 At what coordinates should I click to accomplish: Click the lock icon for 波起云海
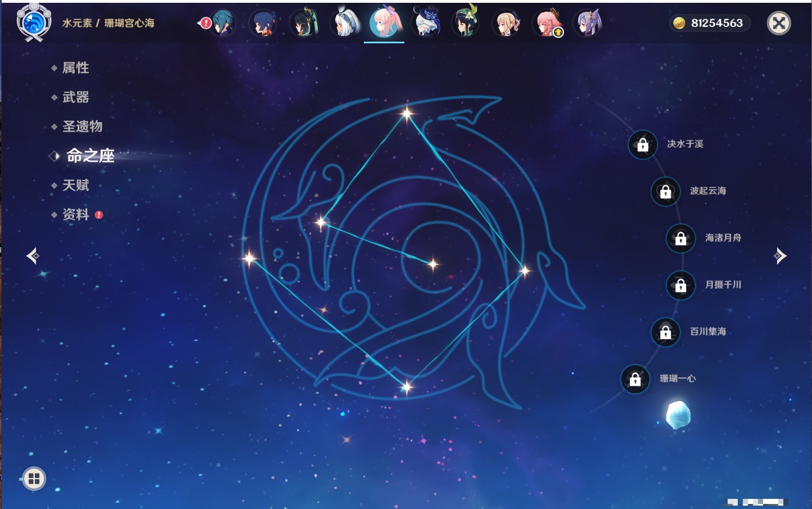click(x=665, y=191)
